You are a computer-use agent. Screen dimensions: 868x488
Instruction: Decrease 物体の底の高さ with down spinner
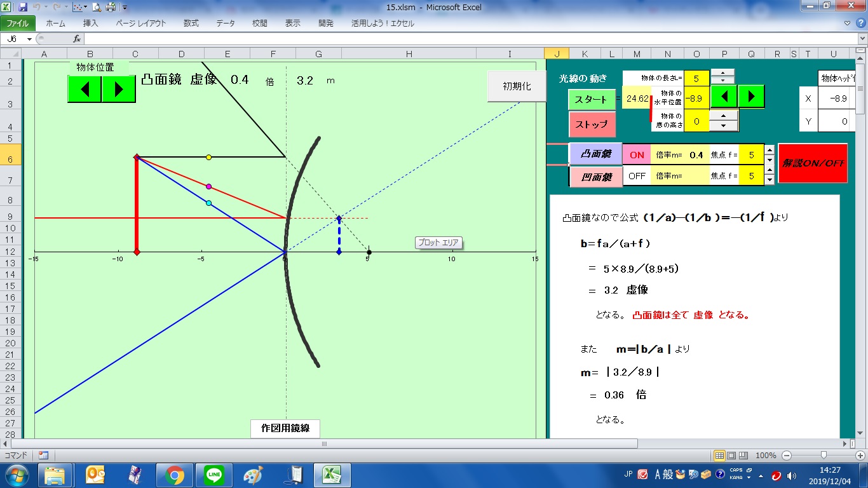point(722,125)
